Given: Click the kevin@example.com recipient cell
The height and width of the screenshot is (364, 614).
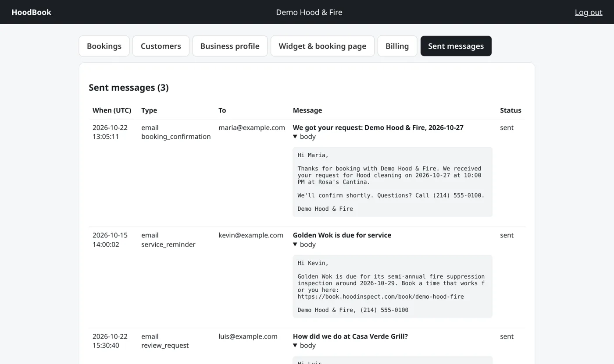Looking at the screenshot, I should pos(251,235).
